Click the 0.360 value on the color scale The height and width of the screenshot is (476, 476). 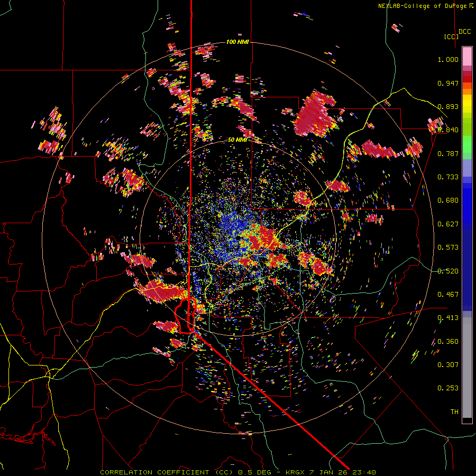tap(448, 342)
